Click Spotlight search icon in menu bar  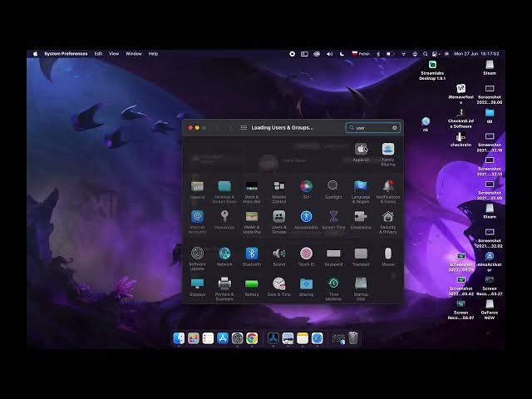coord(425,53)
